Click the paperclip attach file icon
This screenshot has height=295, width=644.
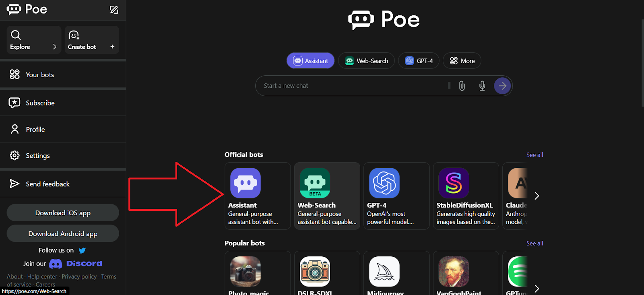tap(462, 86)
